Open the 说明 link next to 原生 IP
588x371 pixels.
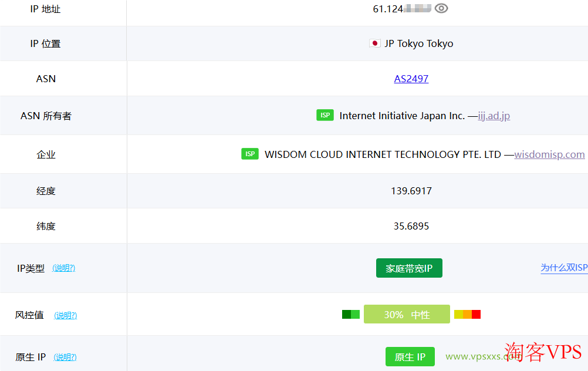[x=65, y=357]
